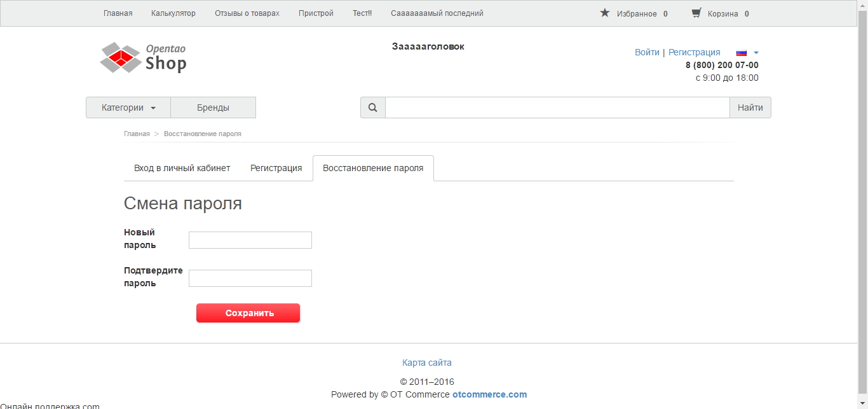
Task: Open the Категории dropdown
Action: point(128,107)
